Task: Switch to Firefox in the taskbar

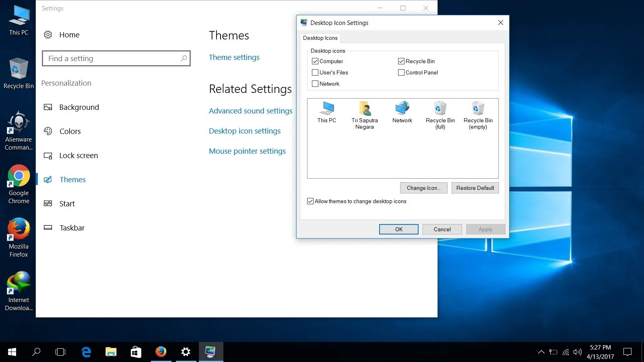Action: pos(161,352)
